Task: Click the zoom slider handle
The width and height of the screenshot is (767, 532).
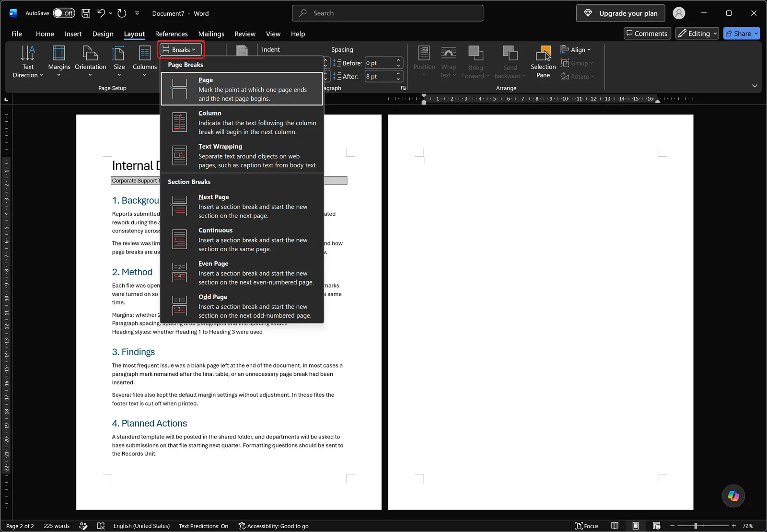Action: point(696,526)
